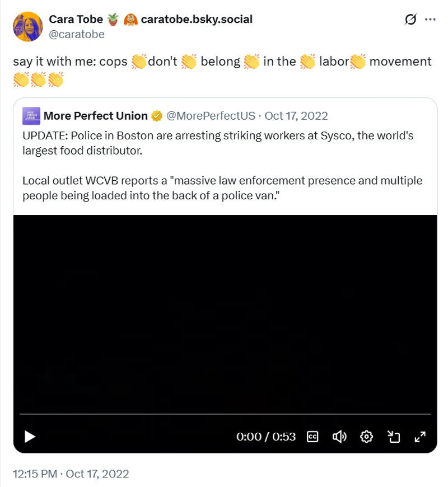
Task: Mute the video sound
Action: click(x=339, y=437)
